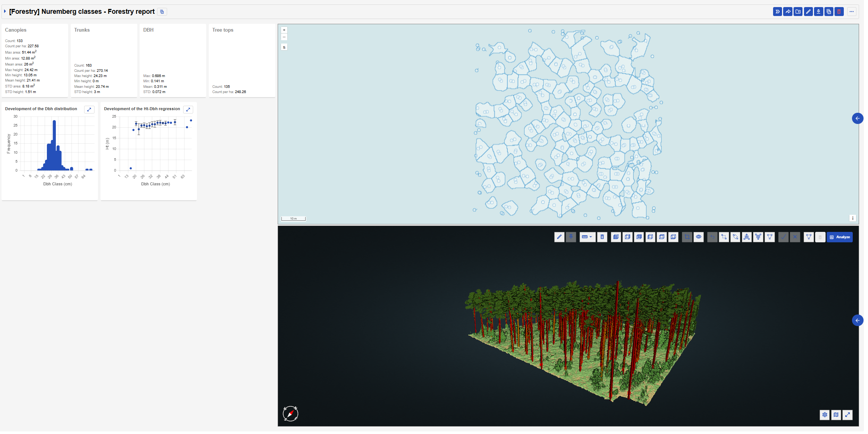Viewport: 868px width, 434px height.
Task: Click the red trash delete icon in report header
Action: [839, 12]
